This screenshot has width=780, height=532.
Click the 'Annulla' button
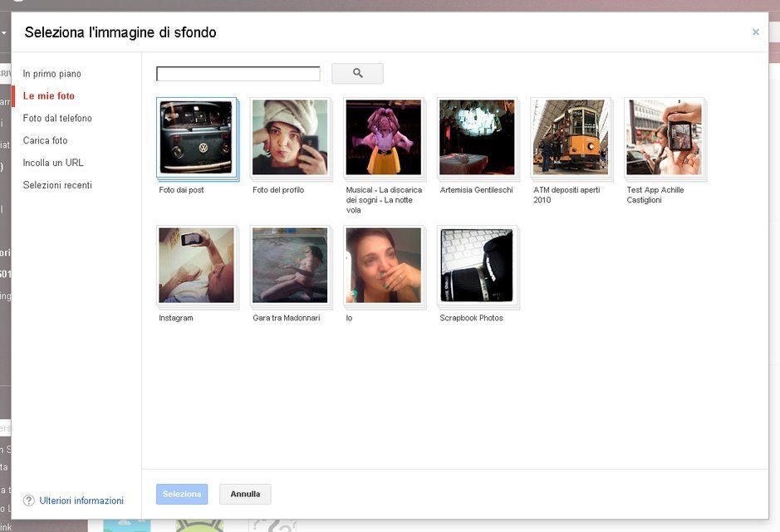[245, 494]
